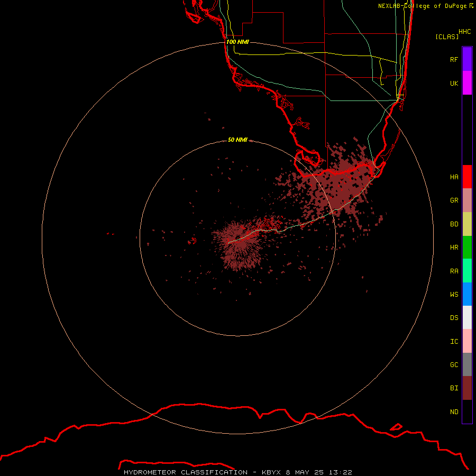Viewport: 476px width, 476px height.
Task: Click the BI legend label
Action: pos(454,388)
